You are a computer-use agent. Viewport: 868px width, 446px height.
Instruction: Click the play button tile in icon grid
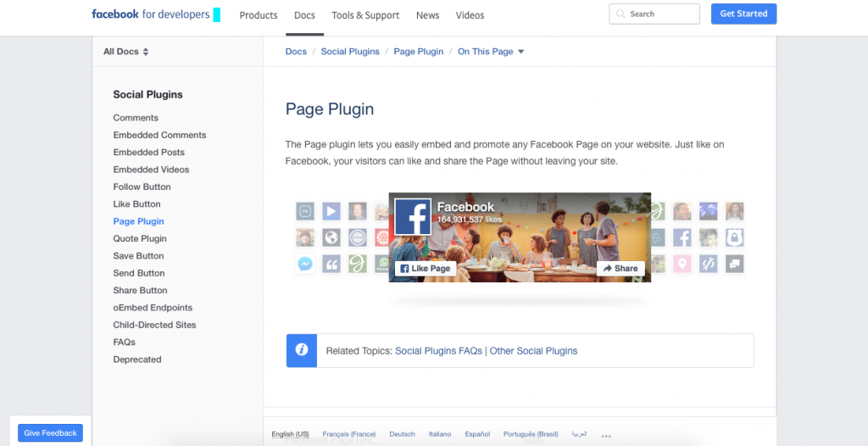[331, 211]
